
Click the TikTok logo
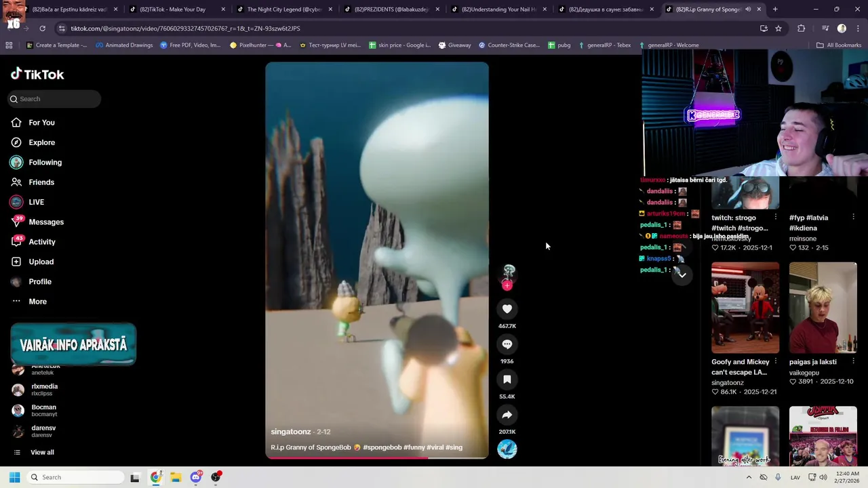tap(37, 74)
